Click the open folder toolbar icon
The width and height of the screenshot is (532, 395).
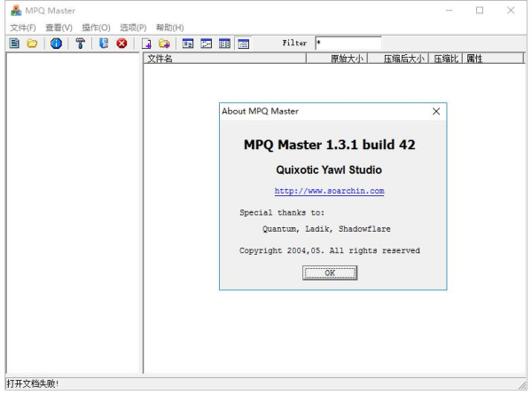32,43
